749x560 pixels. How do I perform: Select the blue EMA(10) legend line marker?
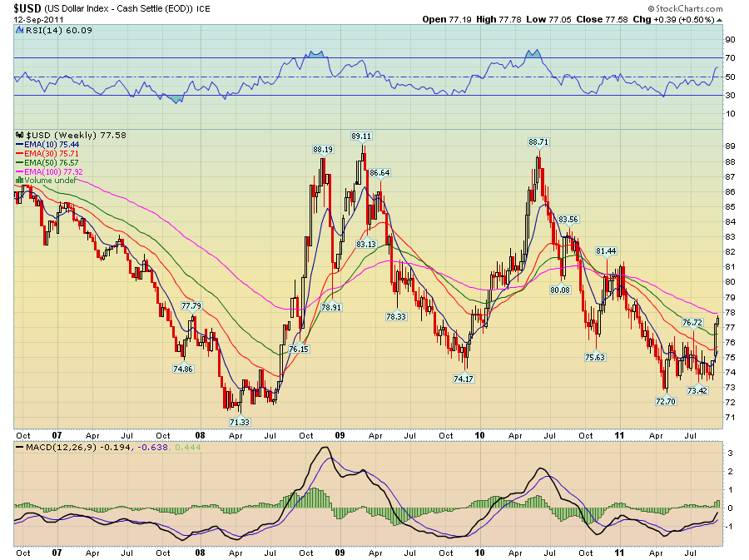(20, 143)
